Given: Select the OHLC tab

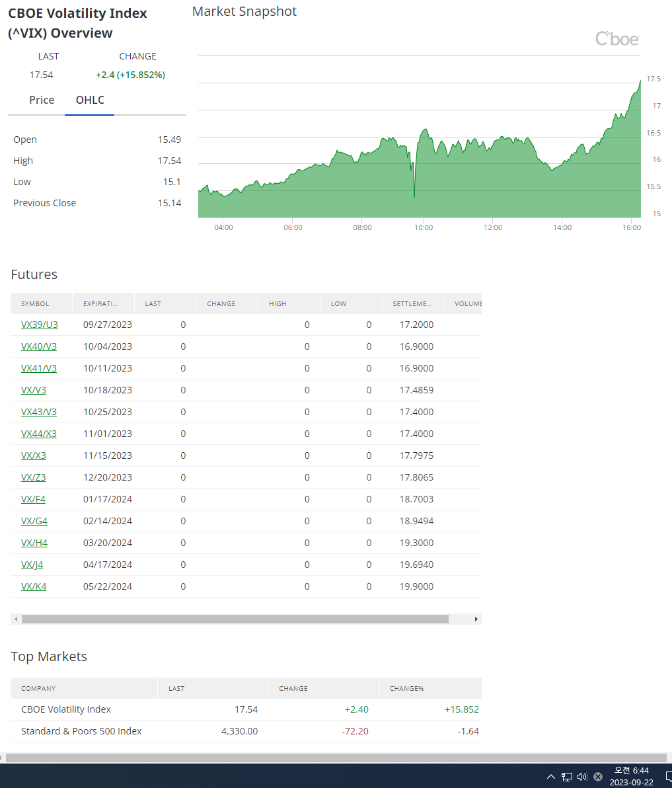Looking at the screenshot, I should [x=90, y=100].
